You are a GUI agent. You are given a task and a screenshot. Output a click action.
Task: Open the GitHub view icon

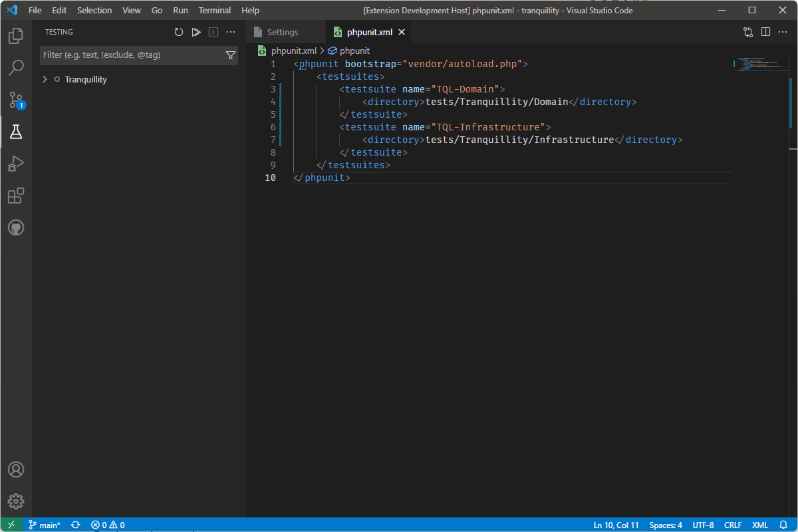pos(16,228)
